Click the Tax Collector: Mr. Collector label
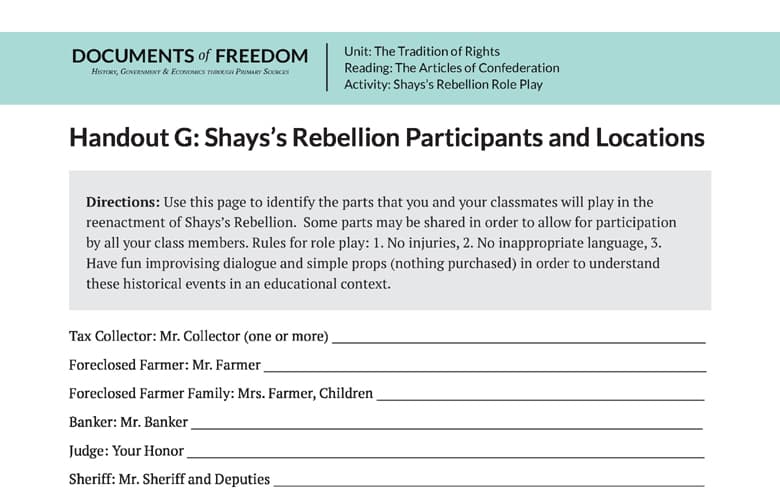Viewport: 780px width, 500px height. [198, 336]
